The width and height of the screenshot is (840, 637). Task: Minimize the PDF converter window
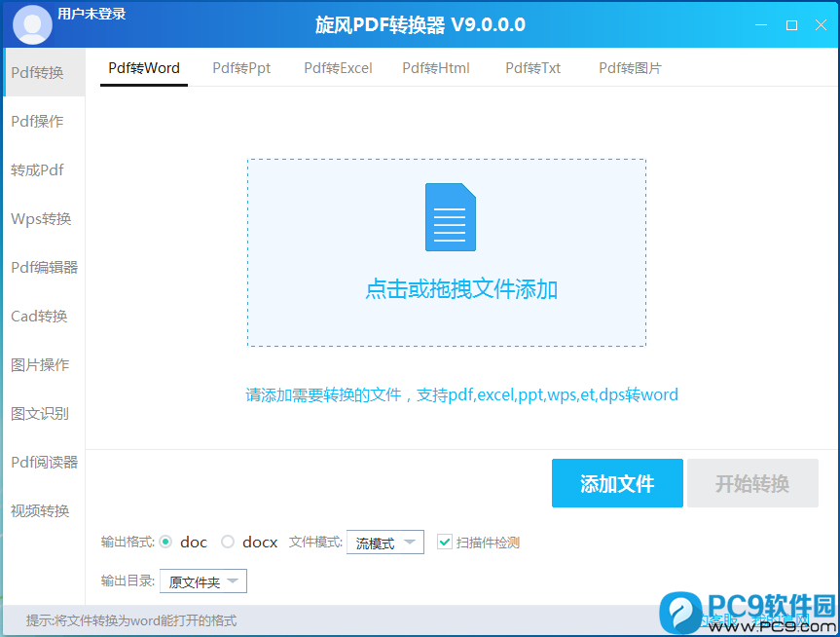(x=761, y=24)
